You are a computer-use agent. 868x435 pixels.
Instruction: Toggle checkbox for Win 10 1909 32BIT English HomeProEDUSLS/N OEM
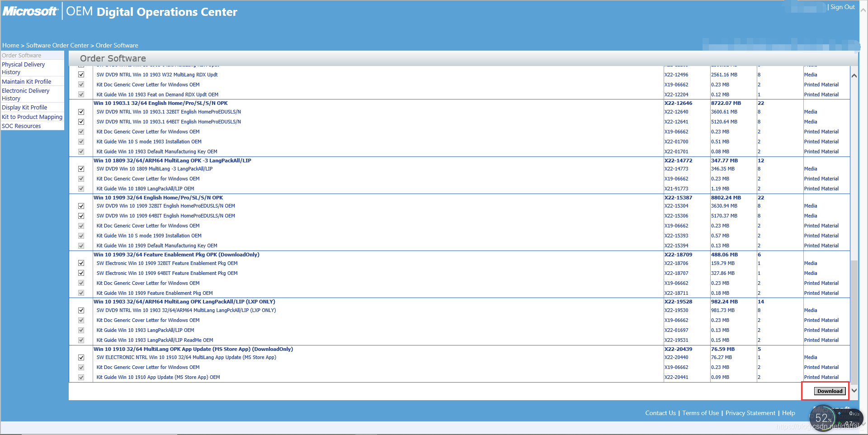coord(81,206)
